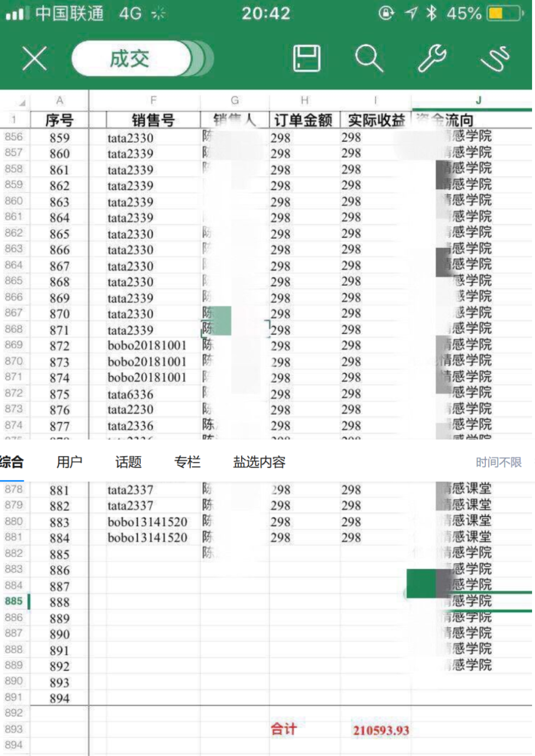This screenshot has width=535, height=756.
Task: Tap the 298 order amount in row 856
Action: pos(281,138)
